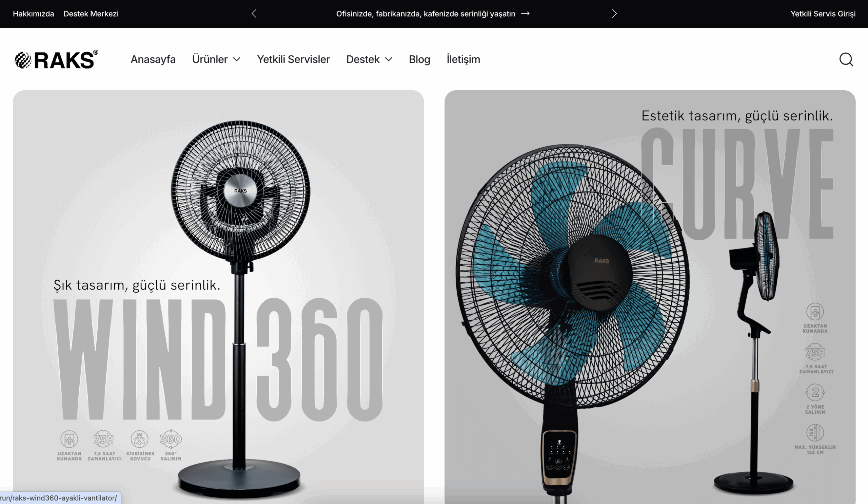This screenshot has height=504, width=868.
Task: Click the Max. Yükseklik 152 cm icon
Action: pos(815,433)
